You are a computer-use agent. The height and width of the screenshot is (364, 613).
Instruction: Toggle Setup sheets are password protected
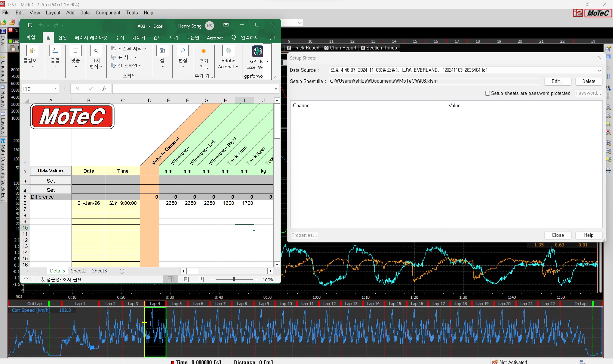(487, 93)
